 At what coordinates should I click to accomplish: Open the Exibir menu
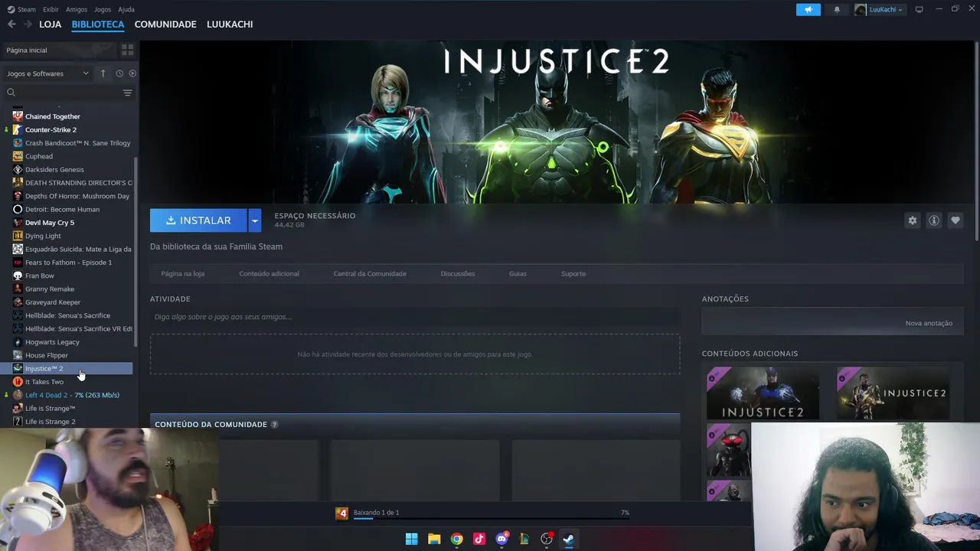click(51, 9)
